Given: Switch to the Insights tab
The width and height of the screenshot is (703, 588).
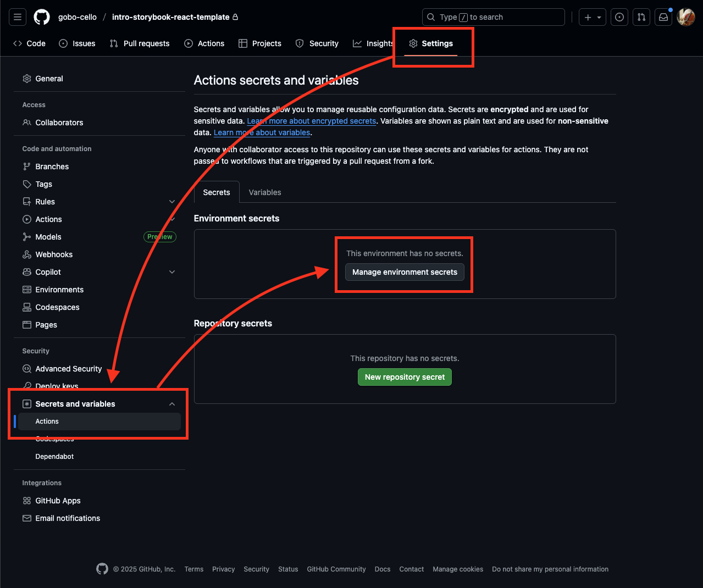Looking at the screenshot, I should point(373,43).
